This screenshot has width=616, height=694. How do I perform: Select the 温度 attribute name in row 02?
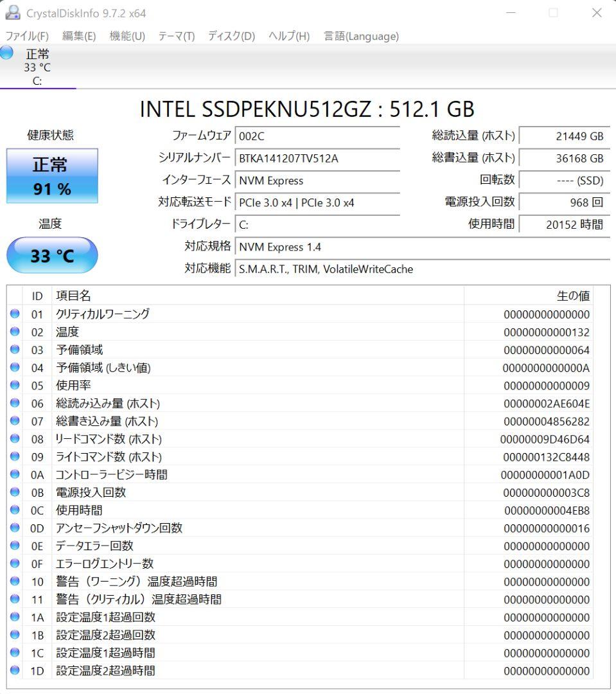pos(67,332)
